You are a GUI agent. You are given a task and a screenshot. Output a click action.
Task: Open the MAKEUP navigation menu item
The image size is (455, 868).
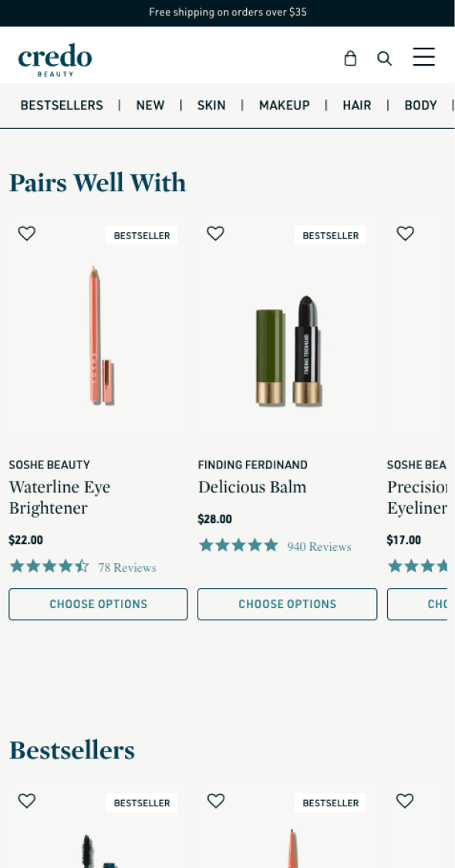tap(284, 105)
